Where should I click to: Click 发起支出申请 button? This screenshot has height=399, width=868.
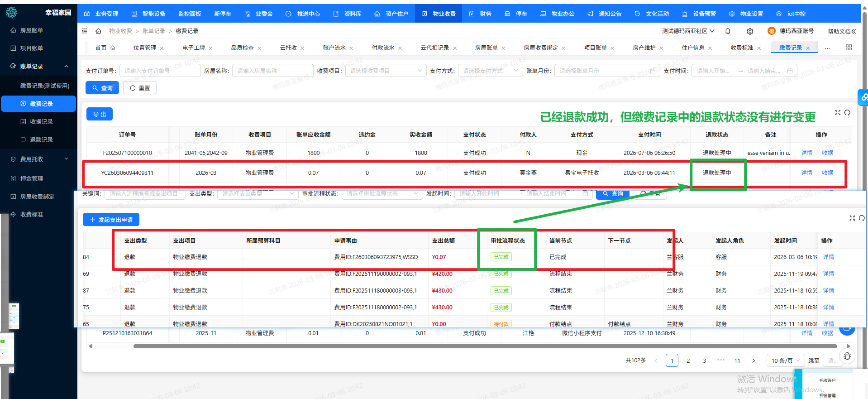(111, 220)
